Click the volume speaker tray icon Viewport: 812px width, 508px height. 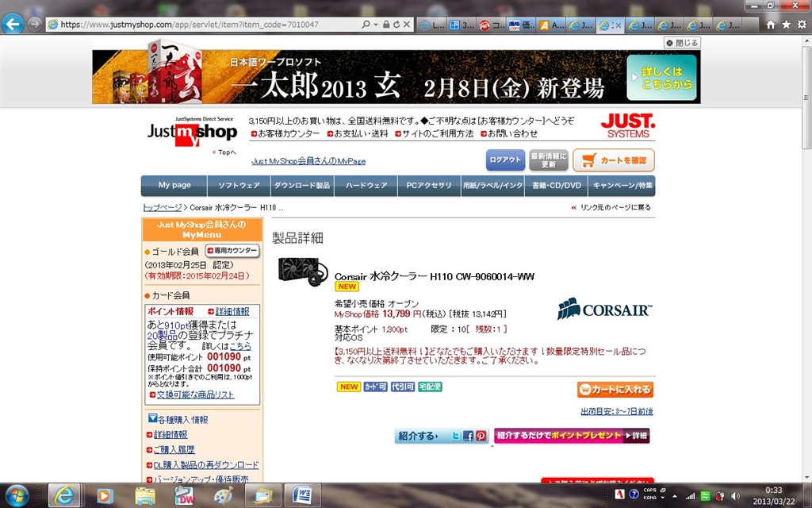pos(734,496)
